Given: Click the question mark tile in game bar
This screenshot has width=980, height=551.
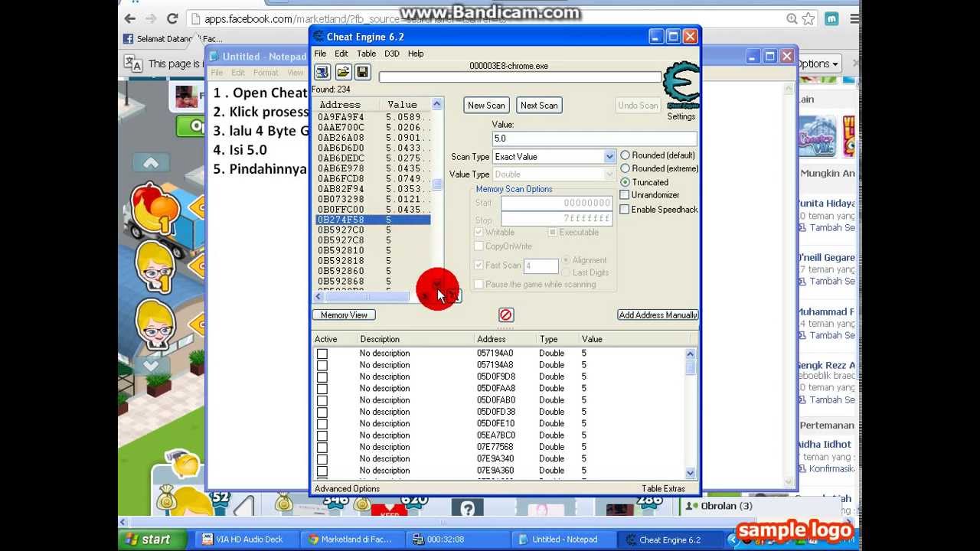Looking at the screenshot, I should click(x=467, y=507).
